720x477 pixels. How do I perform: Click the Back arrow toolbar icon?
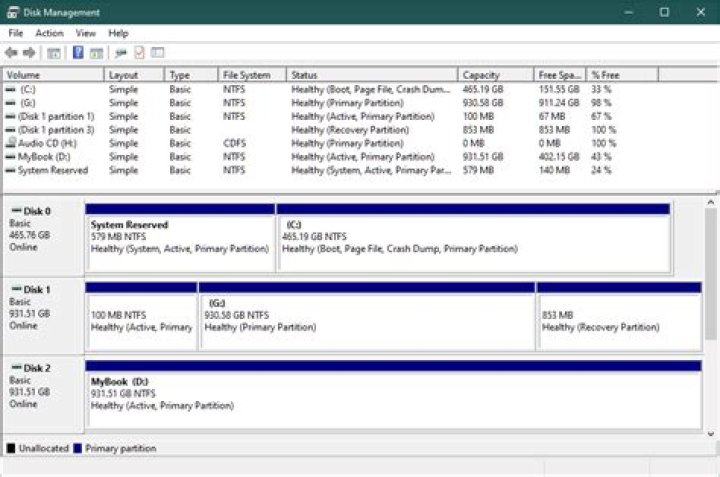pyautogui.click(x=11, y=53)
